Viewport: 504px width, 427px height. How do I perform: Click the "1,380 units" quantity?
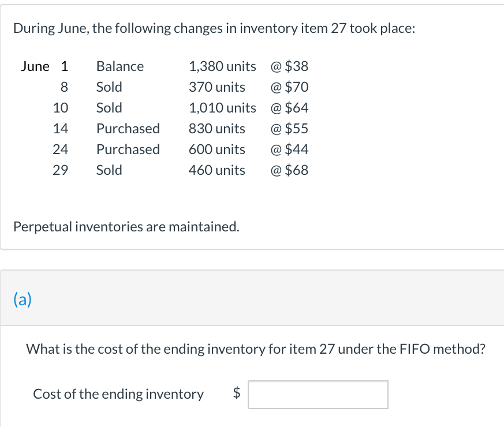click(222, 66)
